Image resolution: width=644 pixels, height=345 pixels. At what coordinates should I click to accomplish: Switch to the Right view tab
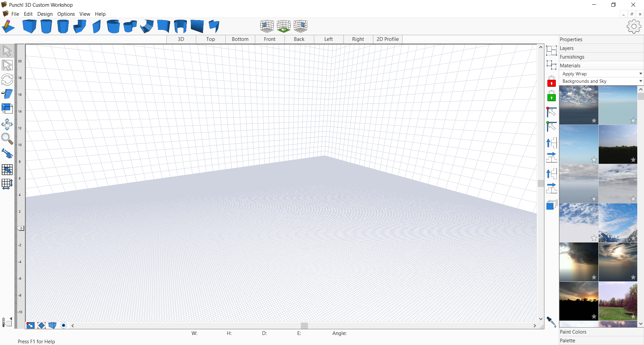tap(358, 39)
